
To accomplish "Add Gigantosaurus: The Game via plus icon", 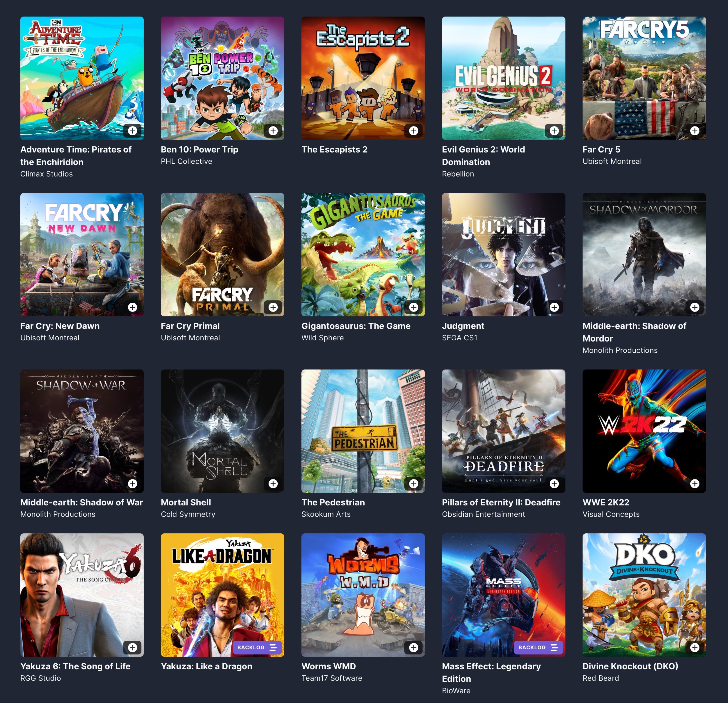I will pyautogui.click(x=414, y=307).
